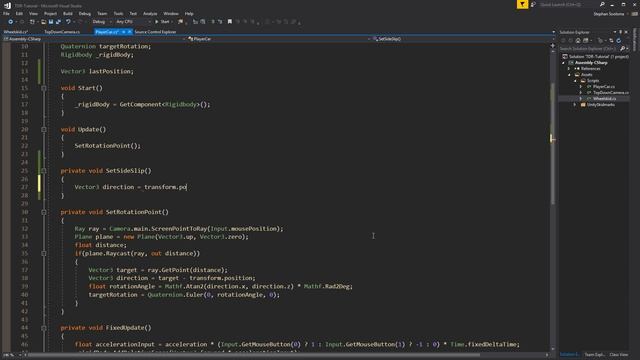Click the Open File folder icon

[x=43, y=22]
